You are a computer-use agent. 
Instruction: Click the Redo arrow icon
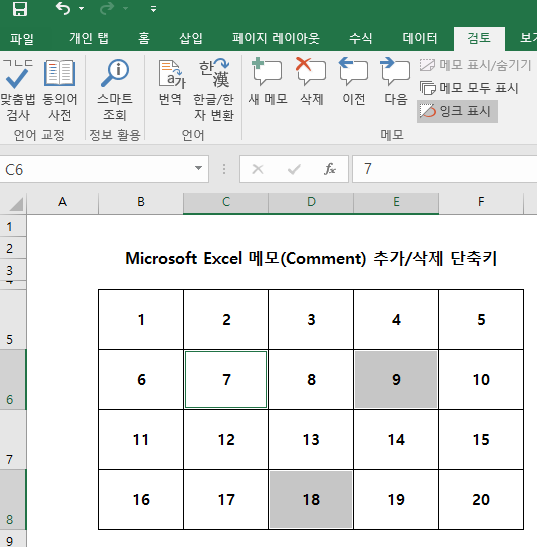tap(106, 8)
